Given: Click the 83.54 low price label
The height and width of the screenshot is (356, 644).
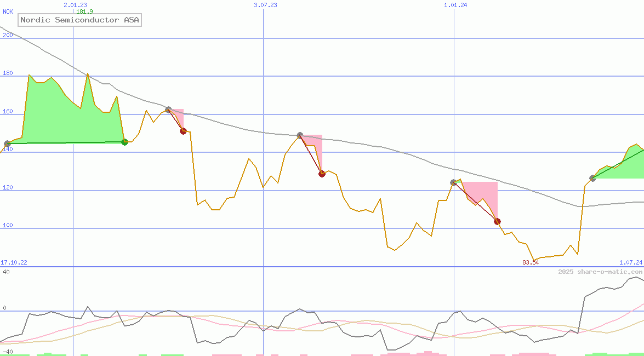Looking at the screenshot, I should 531,262.
